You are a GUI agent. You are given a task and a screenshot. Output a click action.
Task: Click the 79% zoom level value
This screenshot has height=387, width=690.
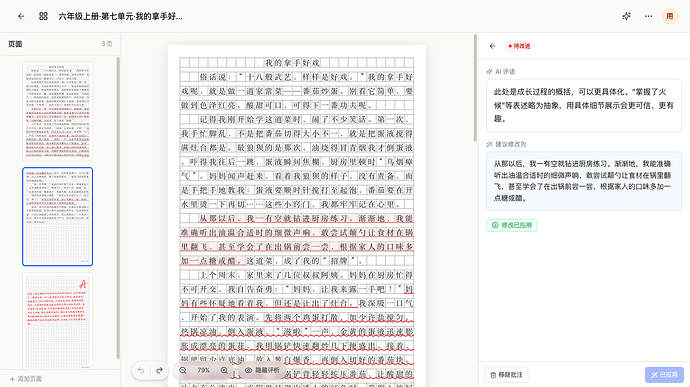pyautogui.click(x=203, y=370)
